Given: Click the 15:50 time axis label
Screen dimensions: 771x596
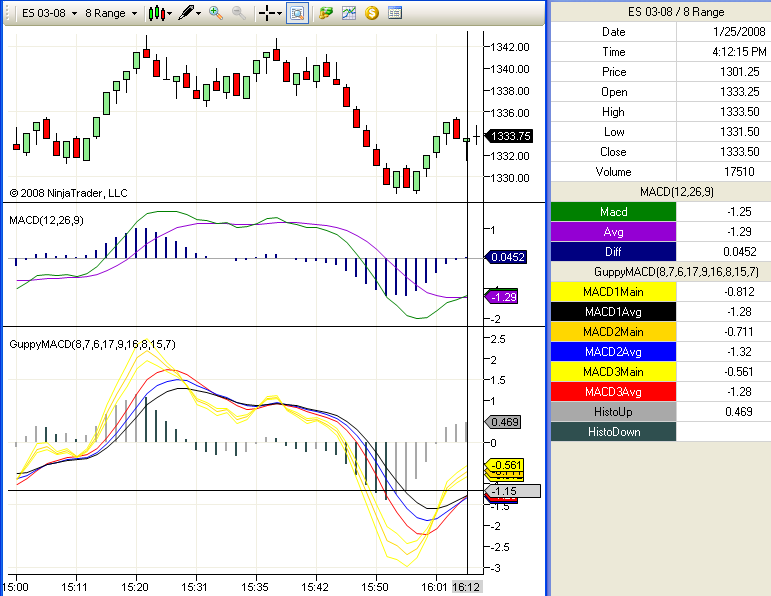Looking at the screenshot, I should [375, 587].
